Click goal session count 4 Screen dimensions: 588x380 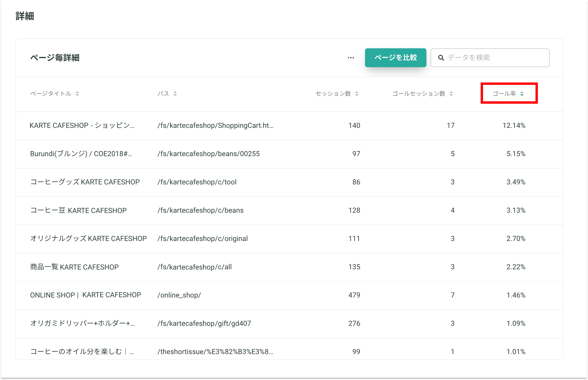(453, 210)
